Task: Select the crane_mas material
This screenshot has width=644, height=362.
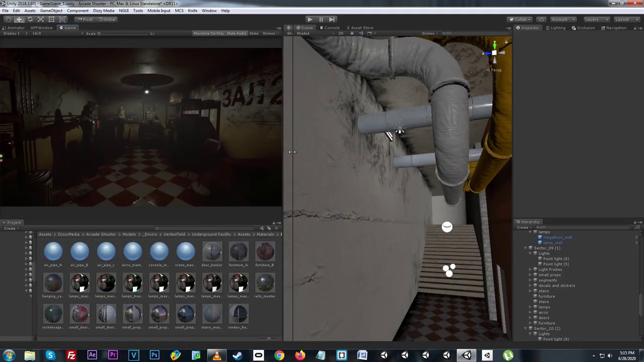Action: click(185, 254)
